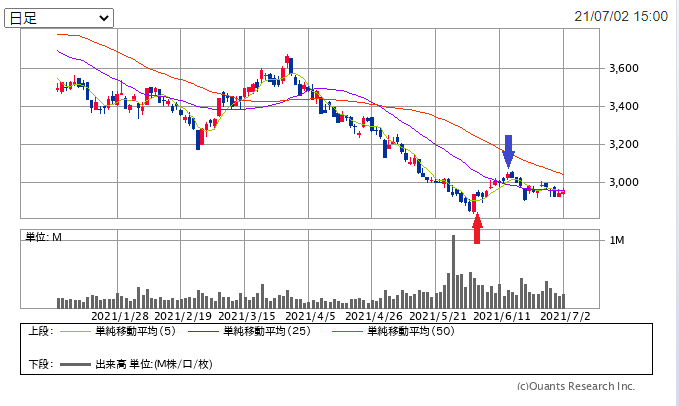The image size is (679, 406).
Task: Open the 日足 timeframe dropdown
Action: click(x=60, y=18)
